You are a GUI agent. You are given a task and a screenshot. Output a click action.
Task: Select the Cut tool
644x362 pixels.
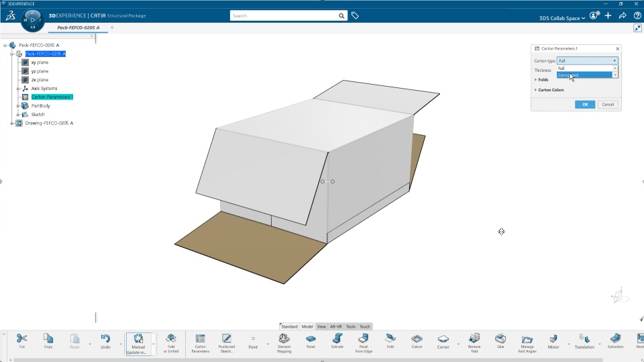[21, 341]
